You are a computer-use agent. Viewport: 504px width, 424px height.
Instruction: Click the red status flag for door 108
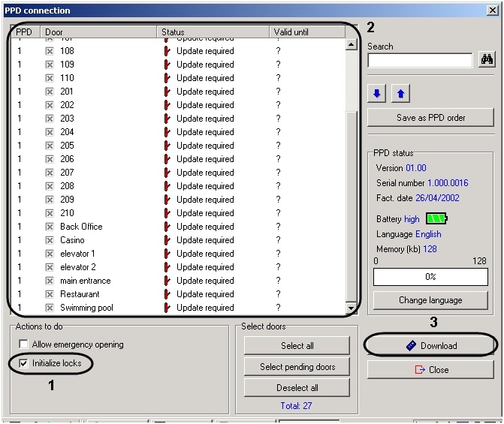[167, 51]
